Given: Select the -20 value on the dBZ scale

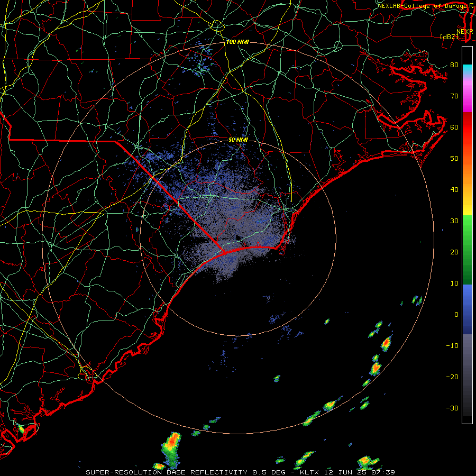Looking at the screenshot, I should 452,377.
